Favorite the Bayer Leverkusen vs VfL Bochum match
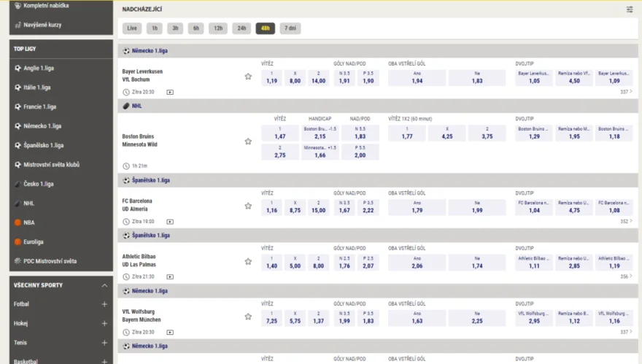This screenshot has height=364, width=642. pos(248,77)
